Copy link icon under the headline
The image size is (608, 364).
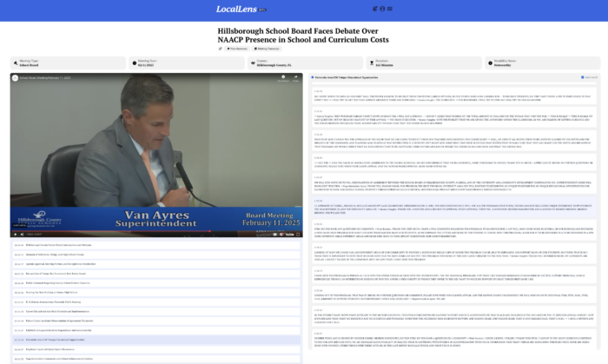pos(221,49)
